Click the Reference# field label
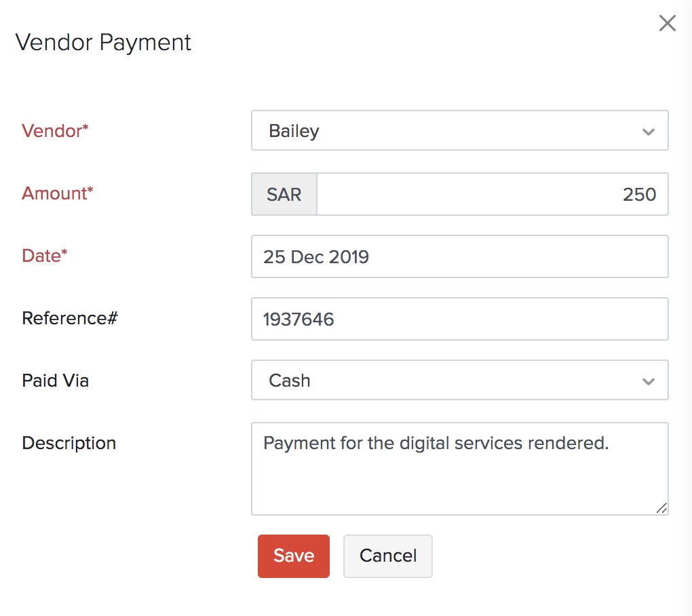Image resolution: width=692 pixels, height=616 pixels. pos(70,318)
